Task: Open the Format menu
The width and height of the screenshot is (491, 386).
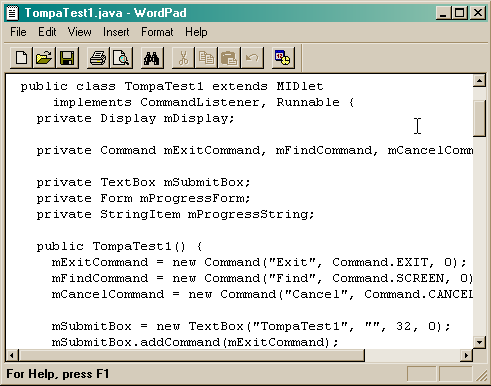Action: coord(157,32)
